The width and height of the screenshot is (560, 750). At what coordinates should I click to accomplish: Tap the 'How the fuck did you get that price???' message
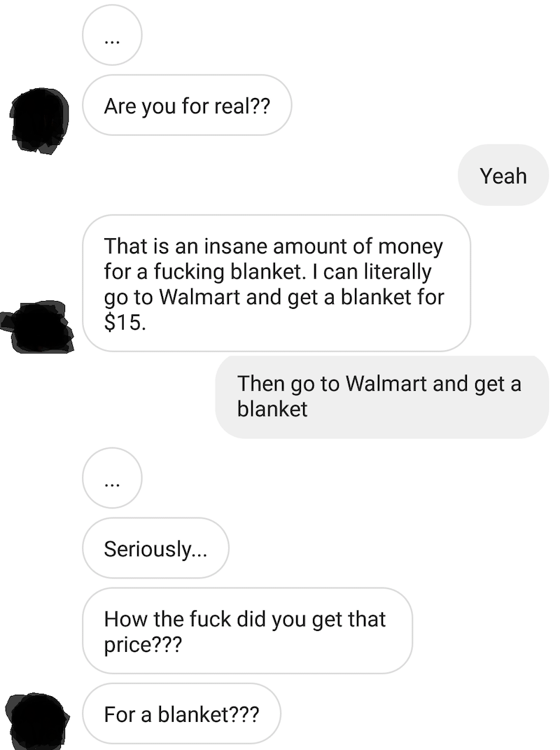click(x=247, y=631)
